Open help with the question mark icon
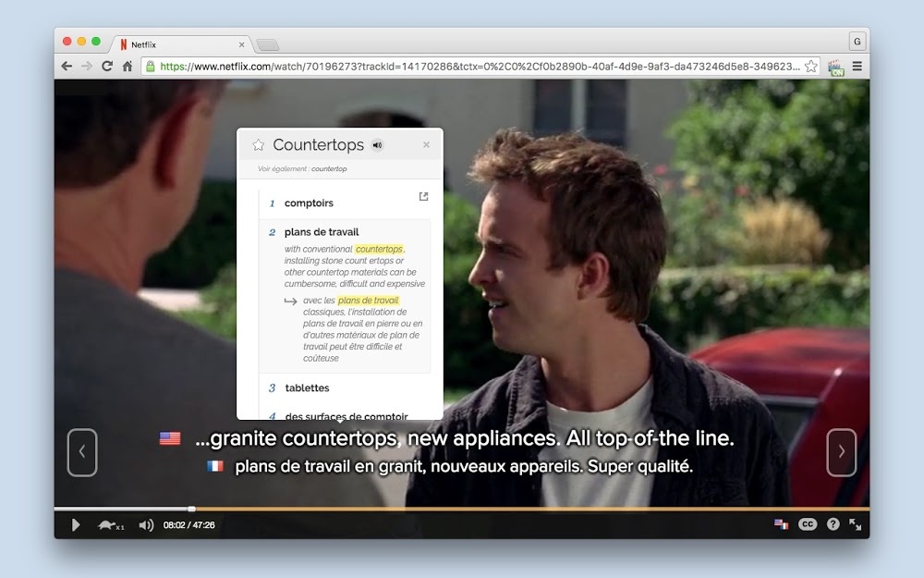The image size is (924, 578). (833, 523)
